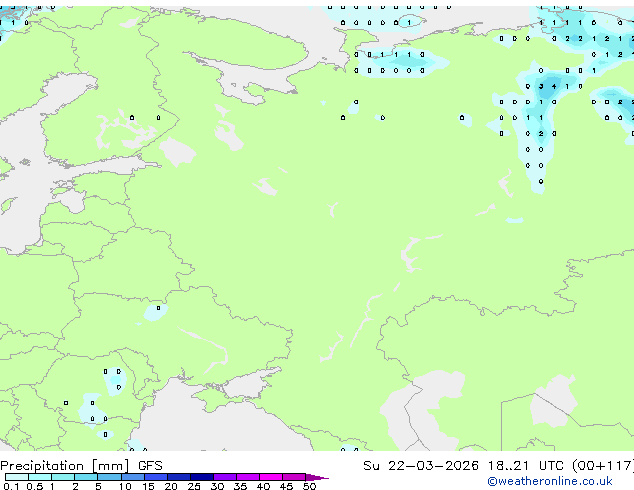The width and height of the screenshot is (634, 490).
Task: Click the 0.1–0.5 mm legend color swatch
Action: point(17,477)
